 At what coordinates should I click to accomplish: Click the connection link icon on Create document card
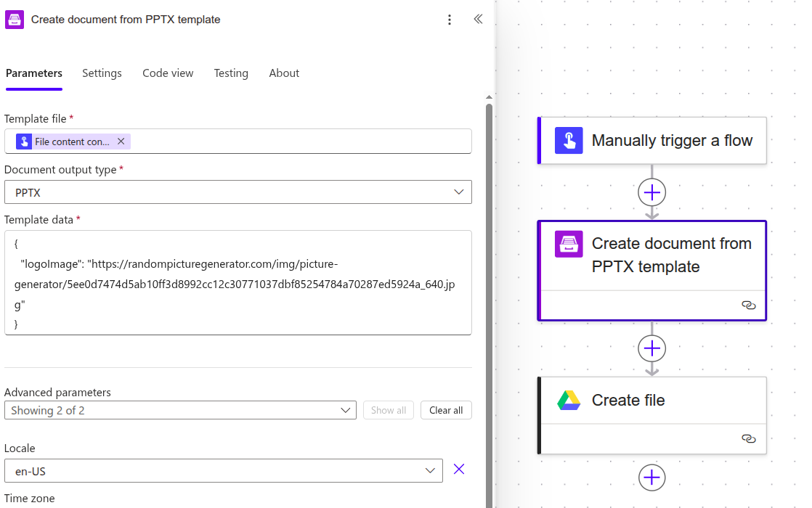coord(748,306)
